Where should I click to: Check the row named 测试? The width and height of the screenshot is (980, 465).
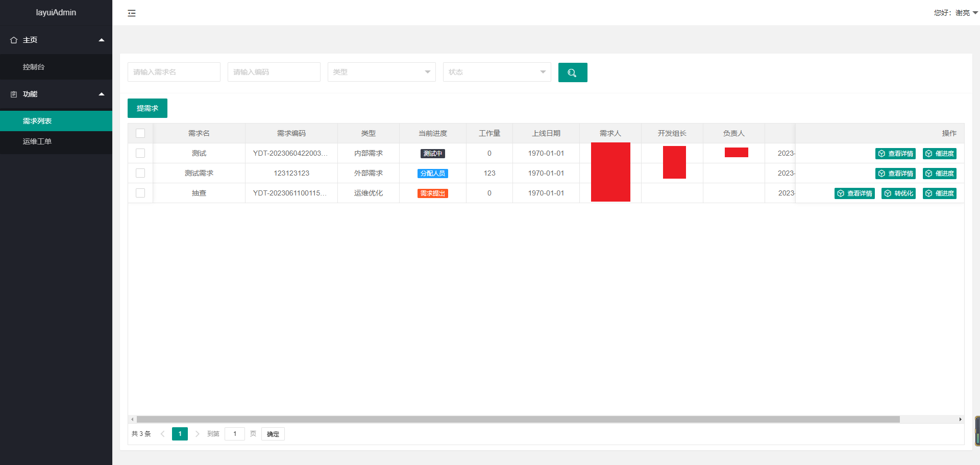(140, 153)
